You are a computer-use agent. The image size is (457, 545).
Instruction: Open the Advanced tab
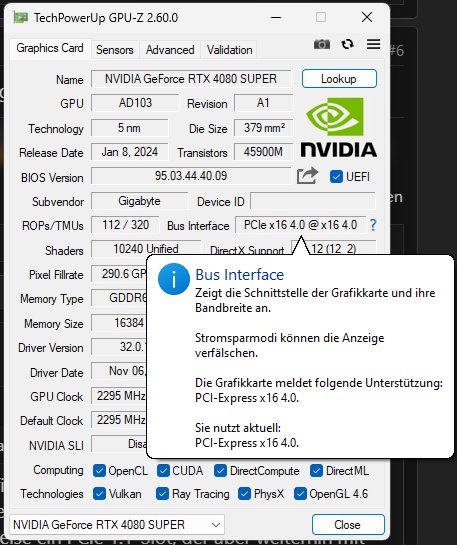point(170,50)
